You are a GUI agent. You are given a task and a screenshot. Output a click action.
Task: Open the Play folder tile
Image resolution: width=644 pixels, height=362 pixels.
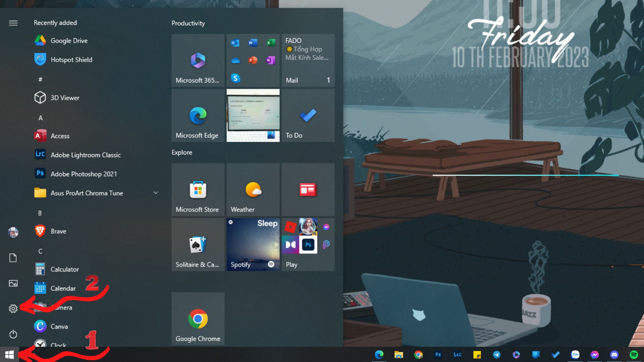[308, 245]
